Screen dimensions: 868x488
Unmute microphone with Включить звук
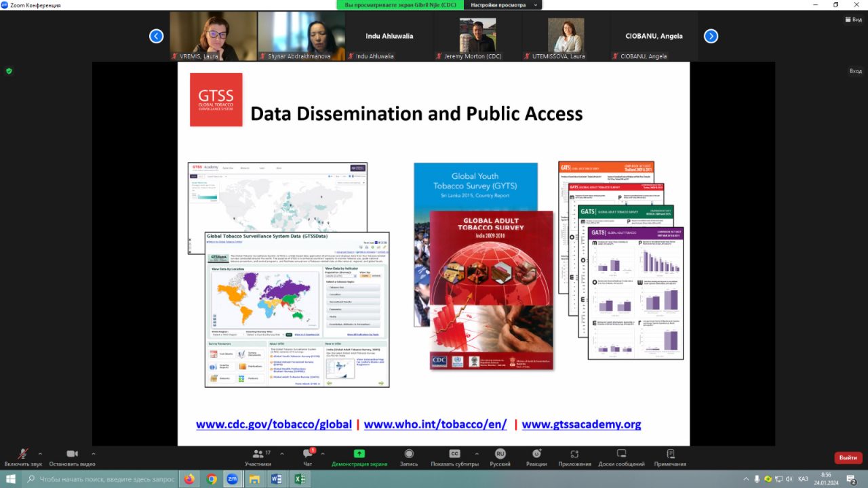point(23,454)
